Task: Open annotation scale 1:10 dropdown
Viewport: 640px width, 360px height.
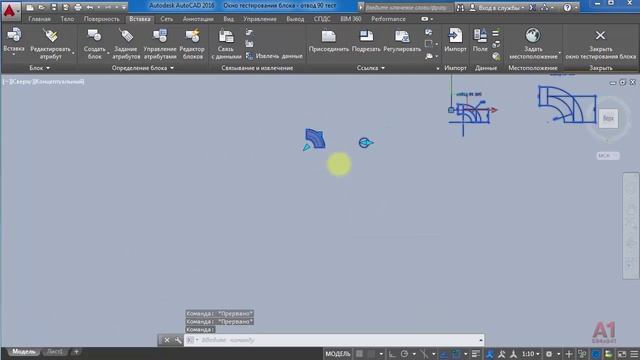Action: pyautogui.click(x=531, y=353)
